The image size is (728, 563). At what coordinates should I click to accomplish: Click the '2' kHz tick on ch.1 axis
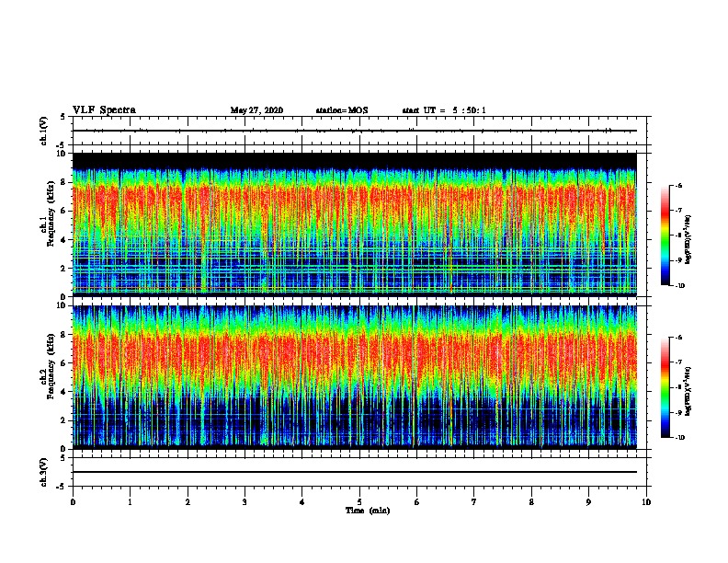tap(63, 269)
